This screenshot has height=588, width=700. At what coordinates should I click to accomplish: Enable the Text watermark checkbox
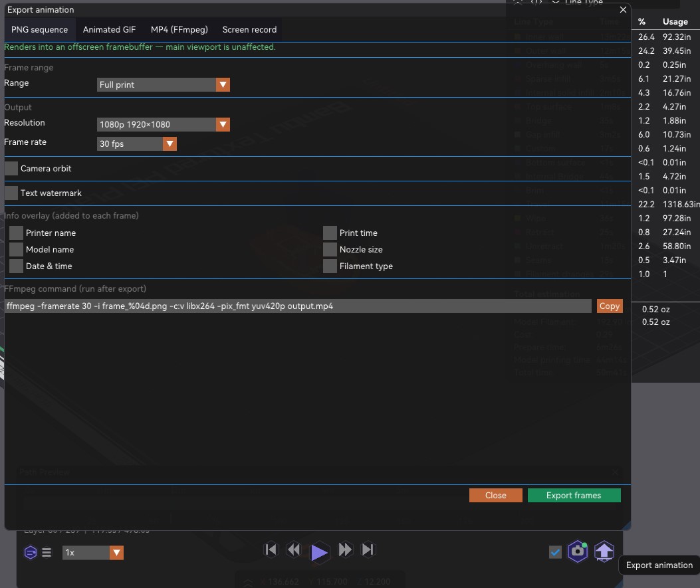[x=11, y=193]
